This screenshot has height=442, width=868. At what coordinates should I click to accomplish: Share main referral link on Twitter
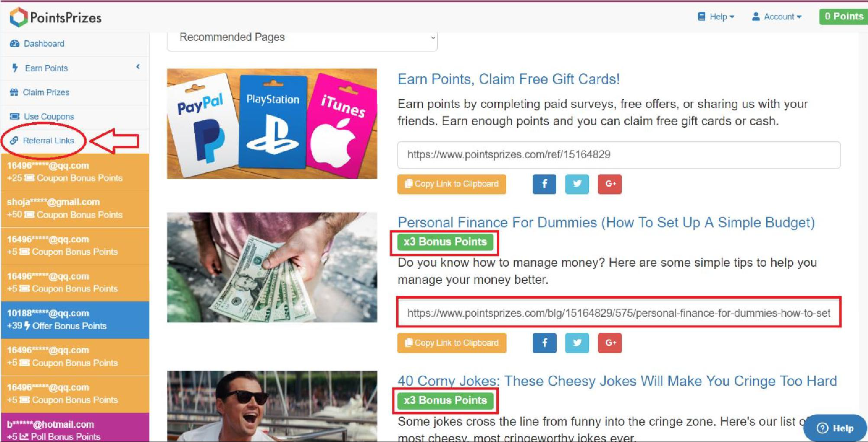pyautogui.click(x=577, y=184)
